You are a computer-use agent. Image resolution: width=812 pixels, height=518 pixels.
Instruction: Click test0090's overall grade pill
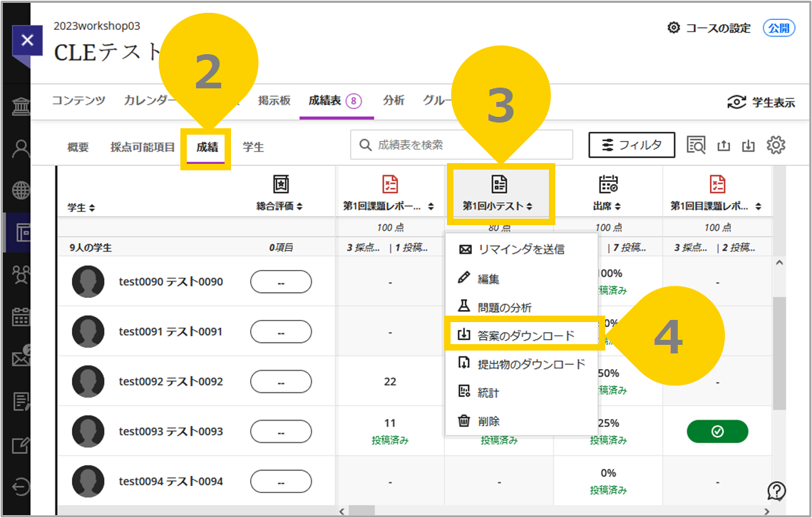[x=281, y=282]
